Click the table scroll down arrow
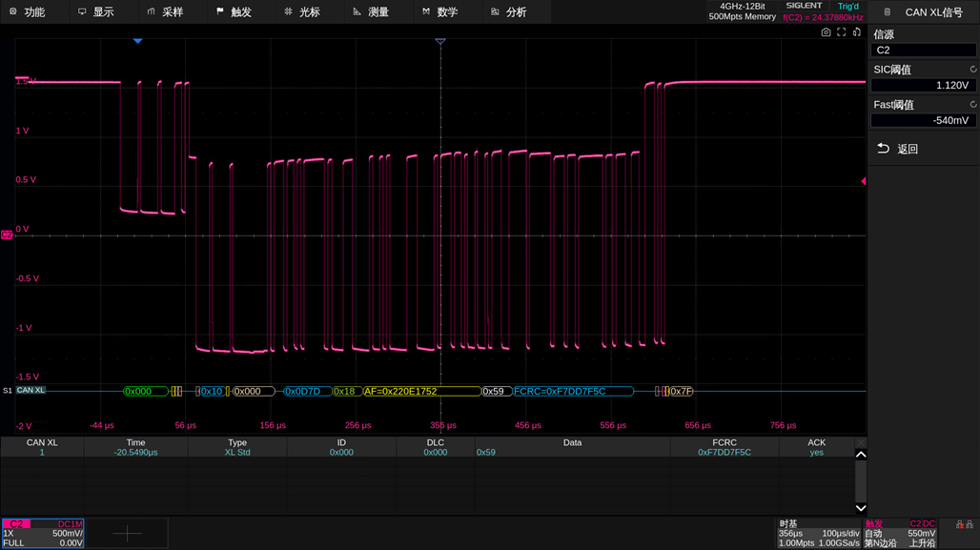 pos(861,508)
